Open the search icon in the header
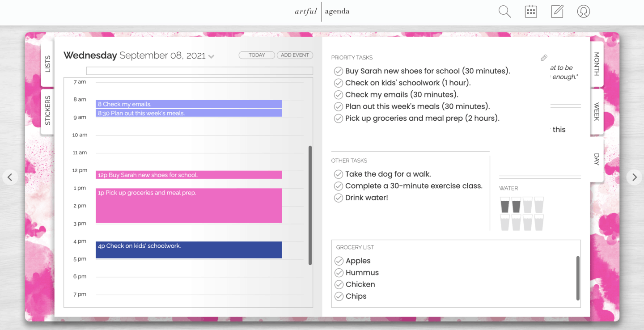 pos(504,11)
